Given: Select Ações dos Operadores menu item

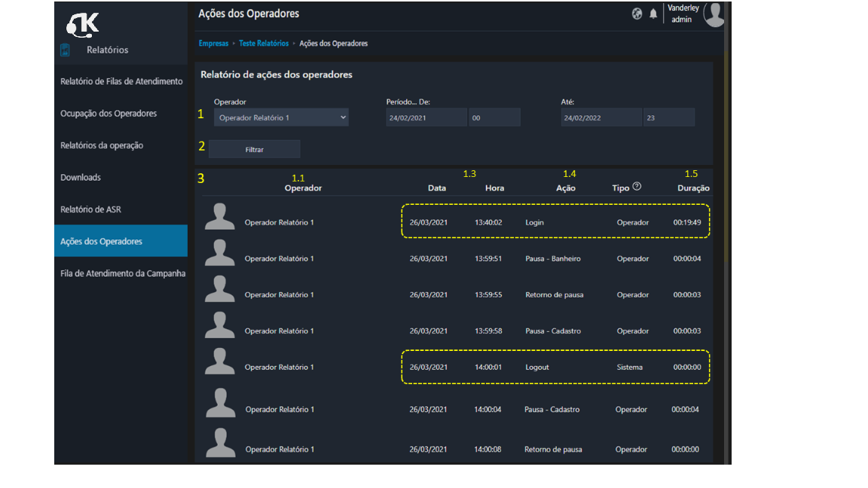Looking at the screenshot, I should tap(121, 241).
